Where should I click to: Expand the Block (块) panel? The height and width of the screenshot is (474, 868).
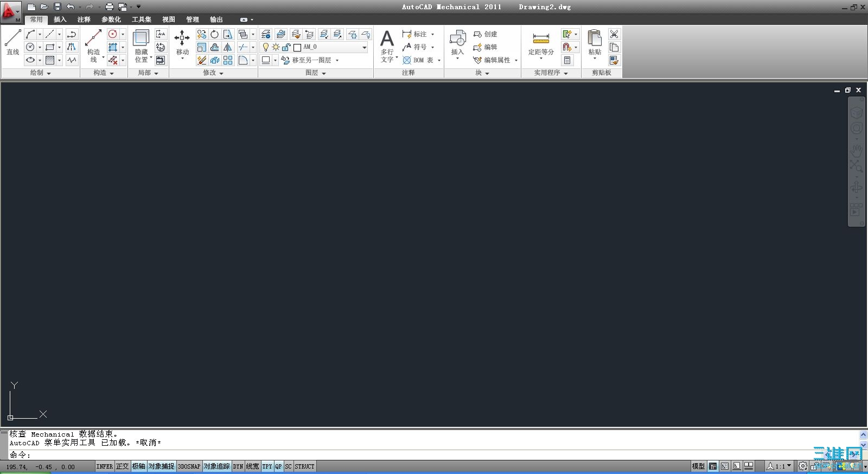tap(482, 73)
